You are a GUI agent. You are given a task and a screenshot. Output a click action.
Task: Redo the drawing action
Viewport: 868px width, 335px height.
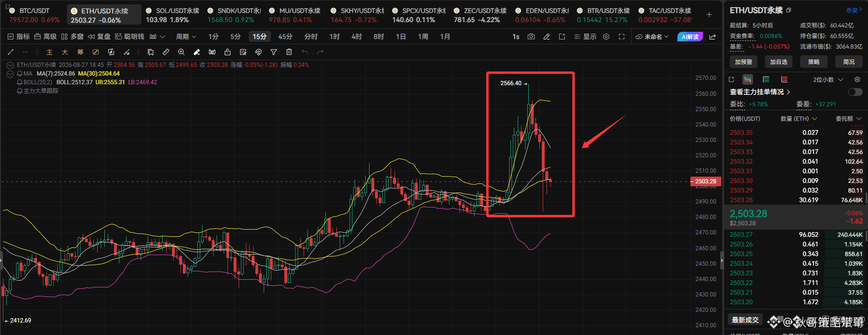pos(320,52)
